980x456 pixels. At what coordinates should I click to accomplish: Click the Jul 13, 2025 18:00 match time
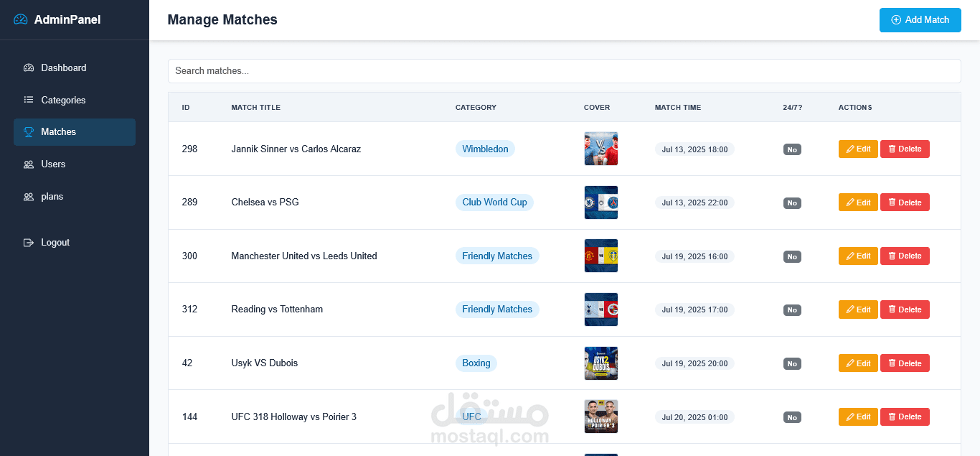click(694, 149)
